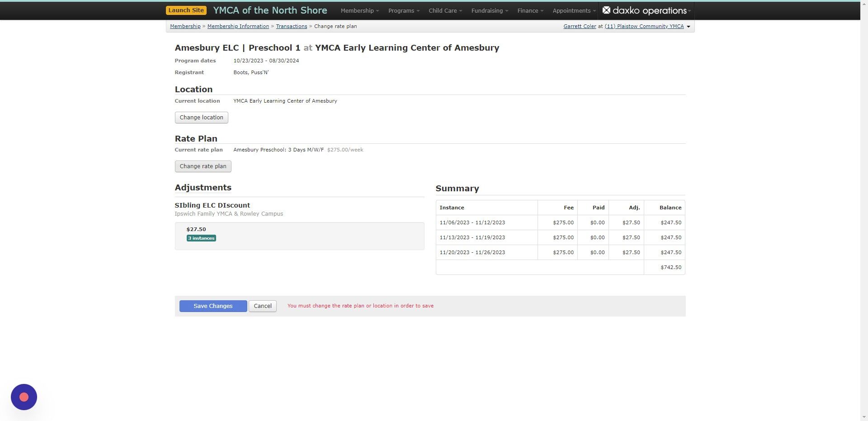Click the green 3 instances badge

(201, 238)
